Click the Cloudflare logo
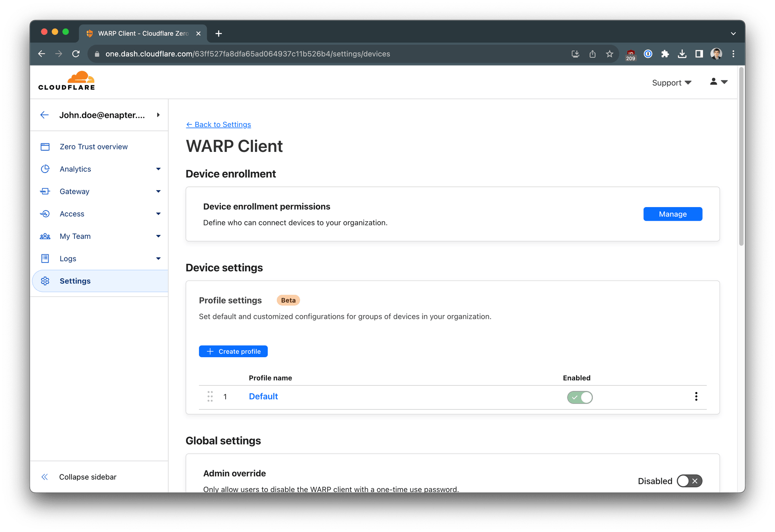The width and height of the screenshot is (775, 532). pyautogui.click(x=66, y=80)
